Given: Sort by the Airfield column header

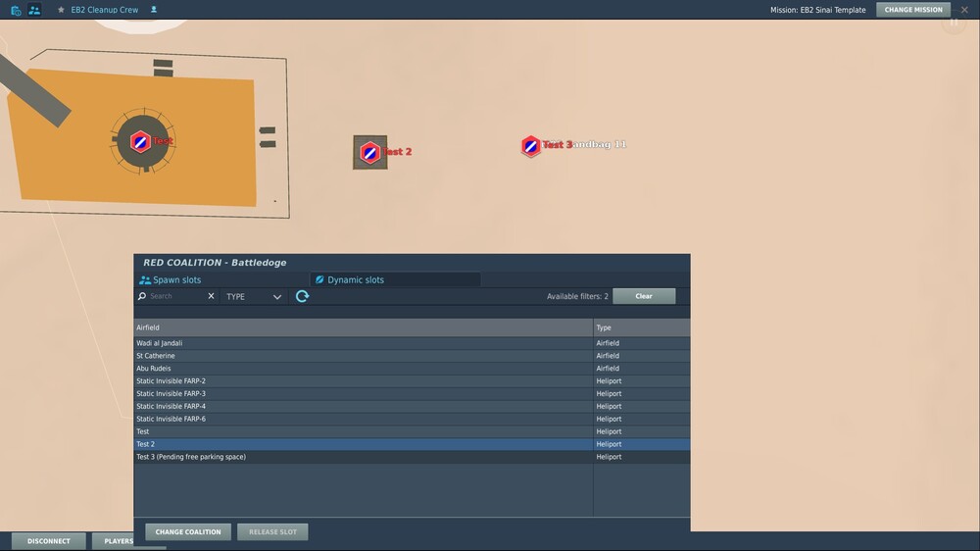Looking at the screenshot, I should coord(364,327).
